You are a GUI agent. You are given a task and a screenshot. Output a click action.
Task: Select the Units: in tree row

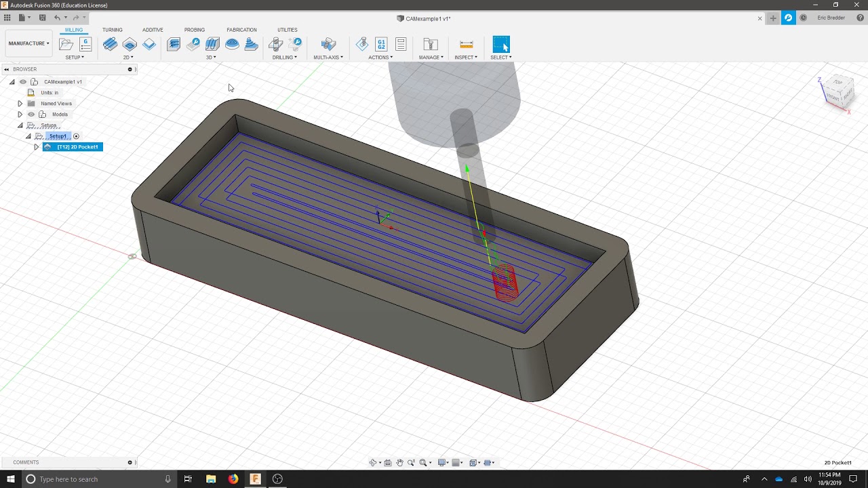50,93
